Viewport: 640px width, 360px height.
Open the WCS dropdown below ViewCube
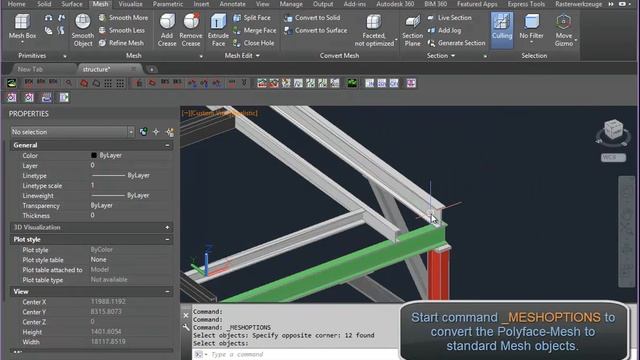tap(613, 158)
